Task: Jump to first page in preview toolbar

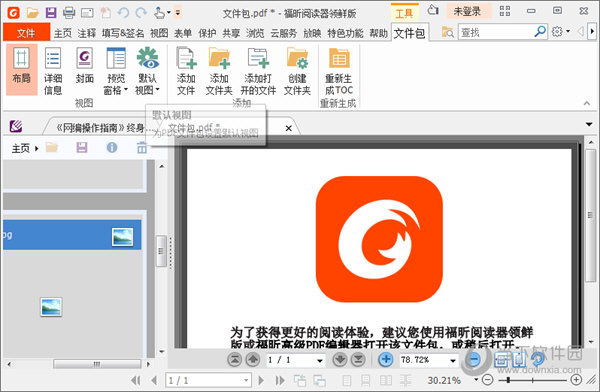Action: tap(235, 360)
